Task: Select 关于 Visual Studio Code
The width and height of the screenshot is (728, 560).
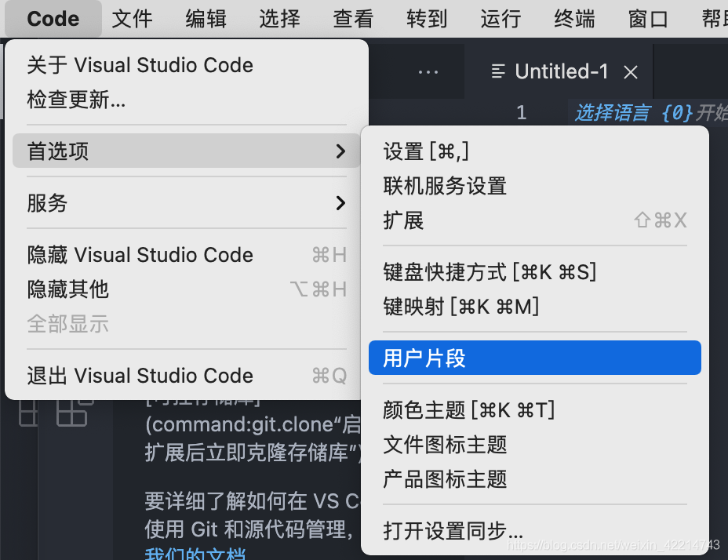Action: point(187,65)
